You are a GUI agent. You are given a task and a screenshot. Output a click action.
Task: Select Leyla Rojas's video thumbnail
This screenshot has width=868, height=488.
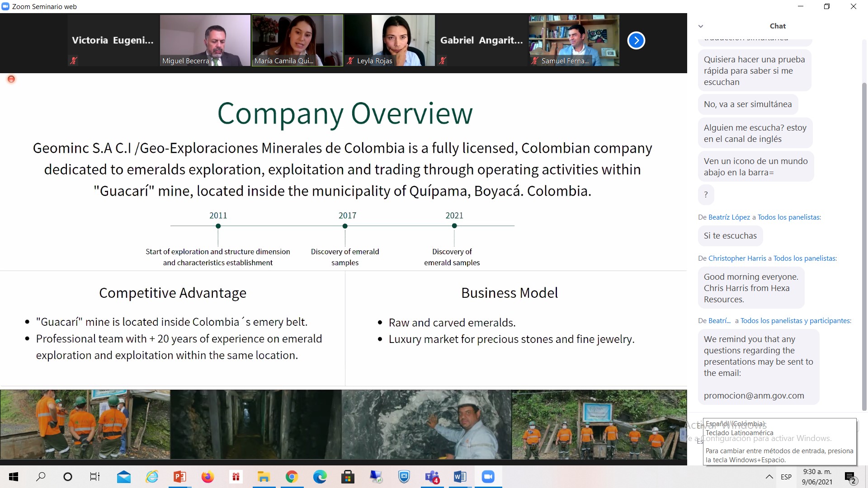pos(390,40)
